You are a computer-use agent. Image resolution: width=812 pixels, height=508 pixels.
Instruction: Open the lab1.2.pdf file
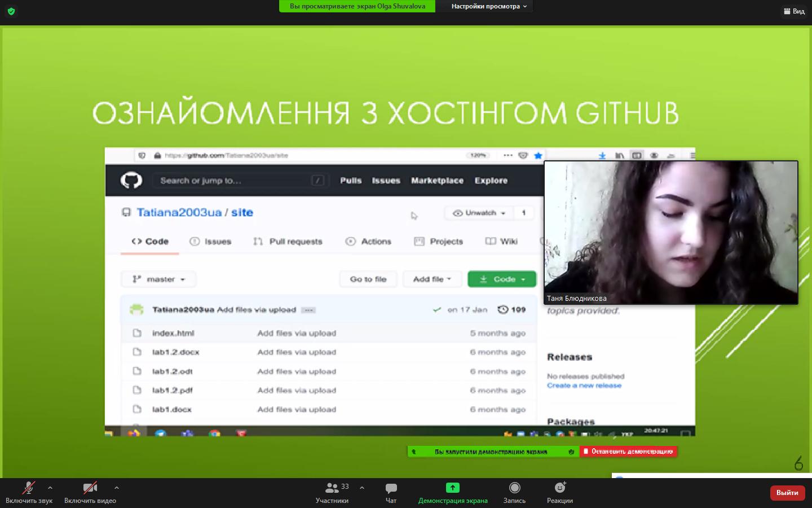[173, 391]
